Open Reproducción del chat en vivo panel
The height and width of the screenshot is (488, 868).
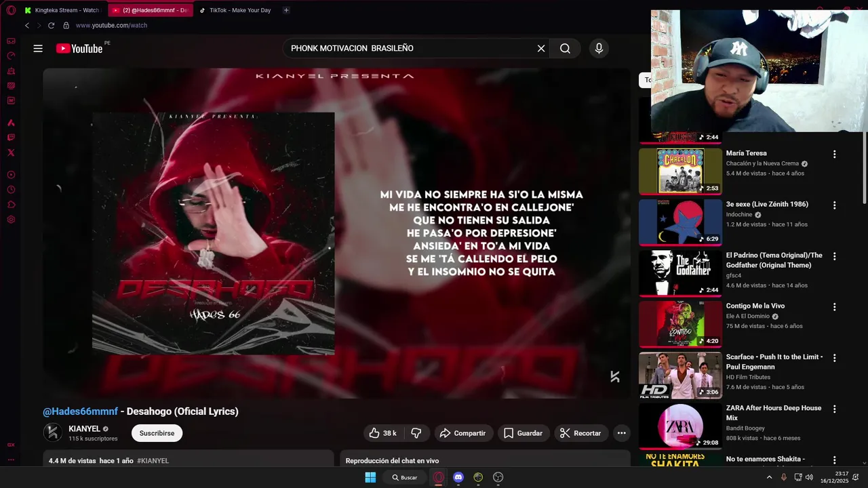485,458
